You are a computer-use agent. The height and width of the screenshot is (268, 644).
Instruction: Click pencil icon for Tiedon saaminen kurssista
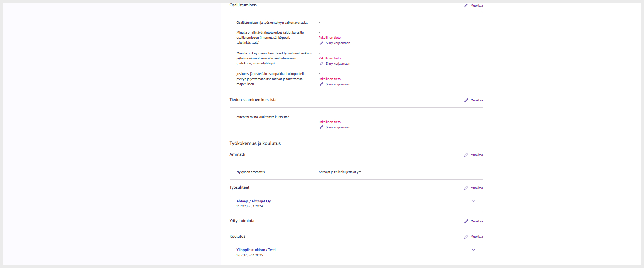466,100
